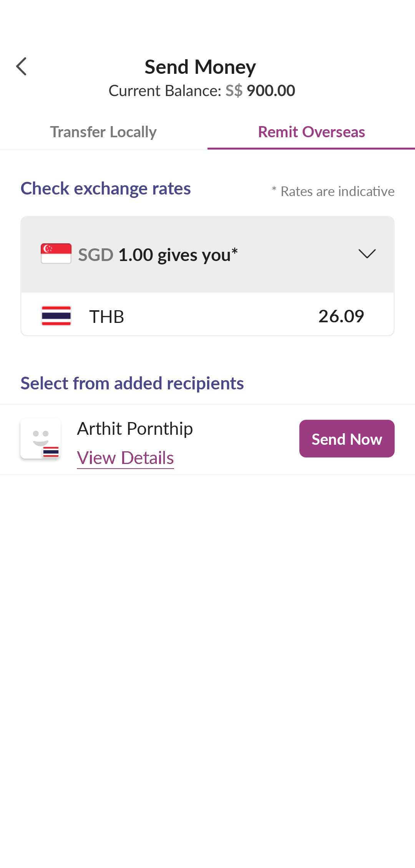
Task: Click Select from added recipients heading
Action: pyautogui.click(x=132, y=383)
